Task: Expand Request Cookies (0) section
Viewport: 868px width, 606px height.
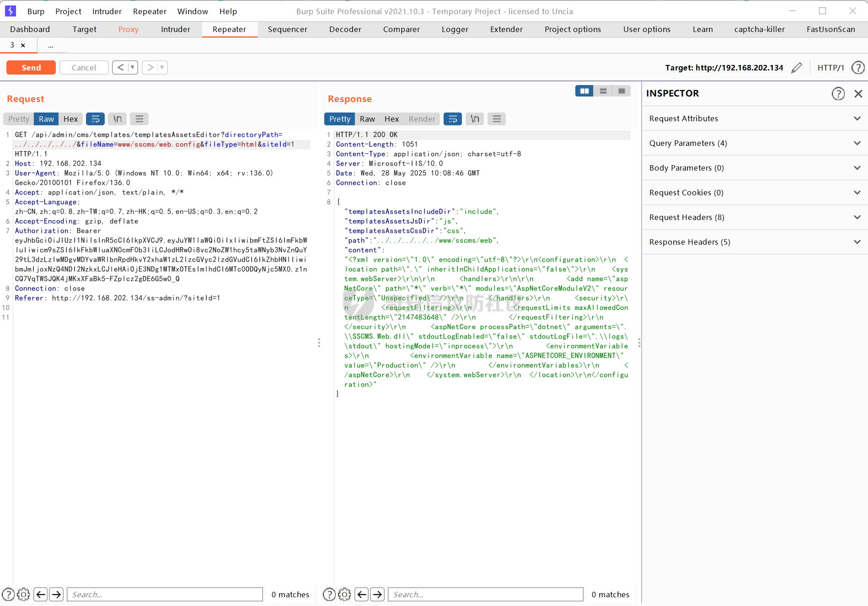Action: point(755,193)
